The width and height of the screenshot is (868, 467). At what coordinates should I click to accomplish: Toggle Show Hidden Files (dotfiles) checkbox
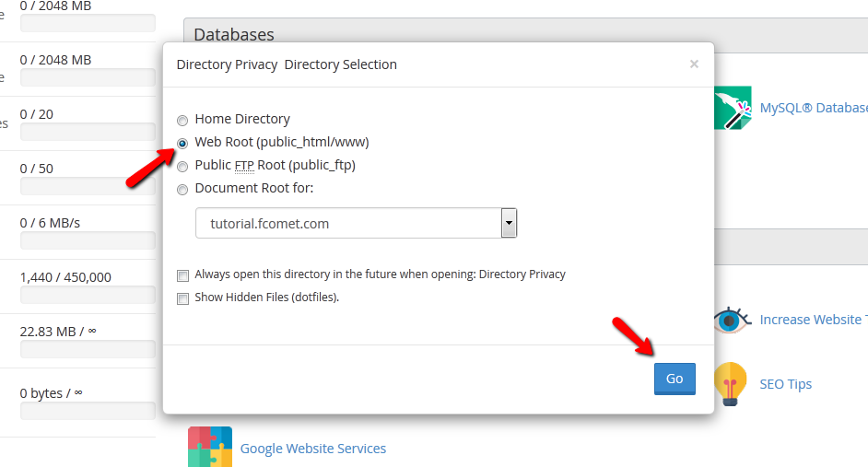182,298
